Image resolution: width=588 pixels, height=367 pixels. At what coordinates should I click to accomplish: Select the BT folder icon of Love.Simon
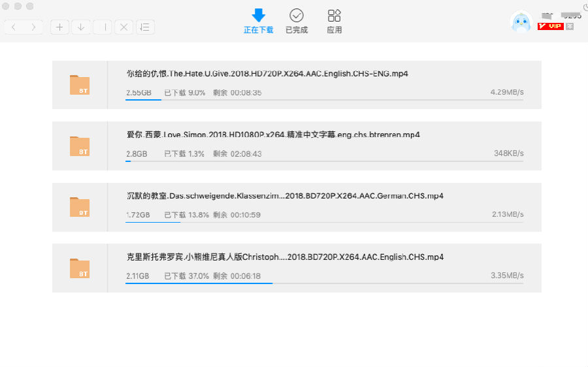pyautogui.click(x=80, y=146)
